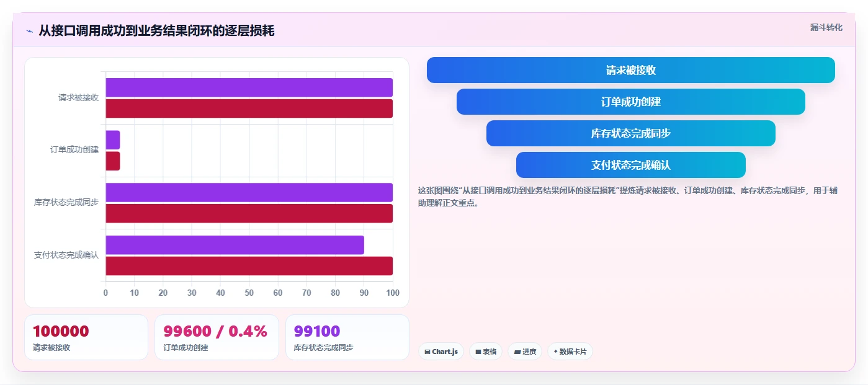Click the short purple bar for 订单成功创建
The image size is (868, 385).
[x=112, y=140]
